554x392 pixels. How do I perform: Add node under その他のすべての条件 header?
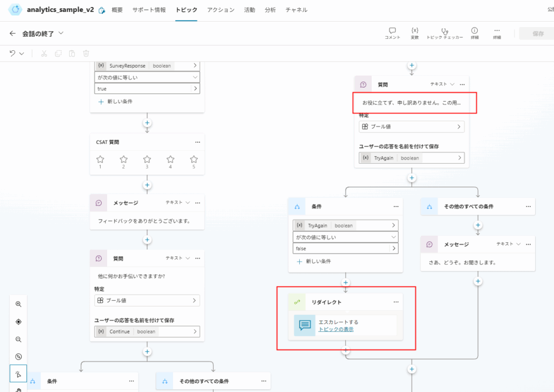478,225
